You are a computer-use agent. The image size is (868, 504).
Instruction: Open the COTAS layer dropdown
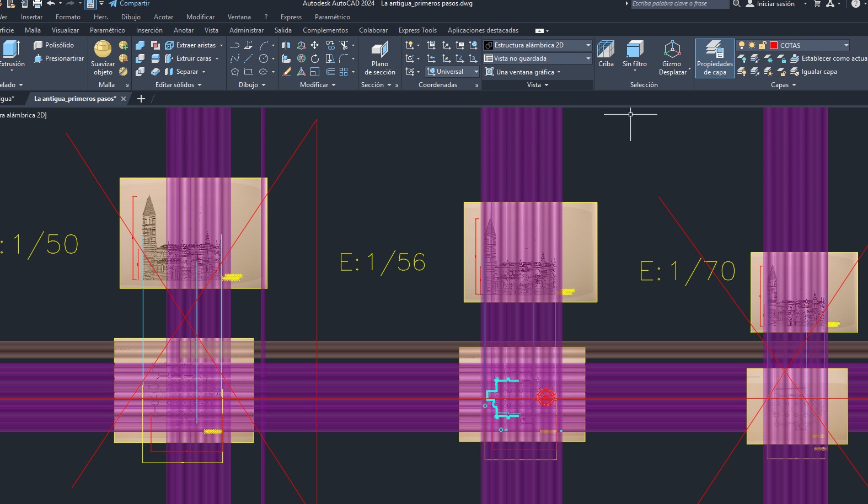click(846, 45)
